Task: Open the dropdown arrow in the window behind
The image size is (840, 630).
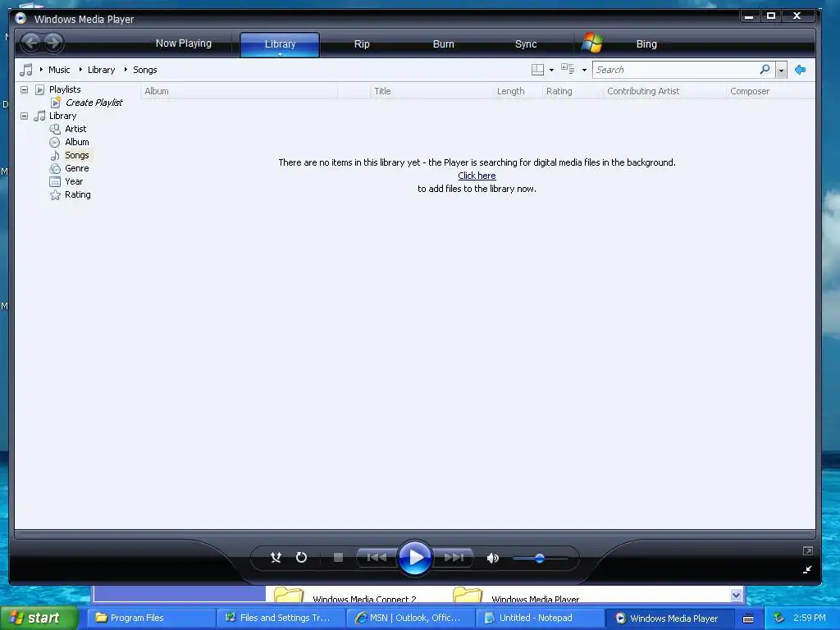Action: click(736, 596)
